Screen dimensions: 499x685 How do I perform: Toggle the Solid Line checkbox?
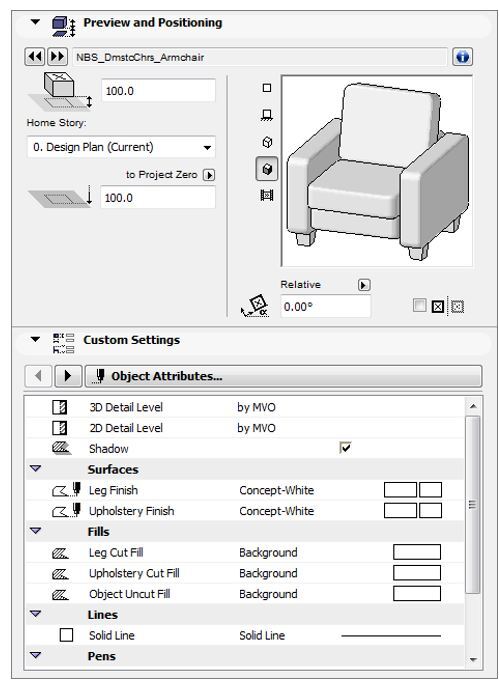point(66,635)
